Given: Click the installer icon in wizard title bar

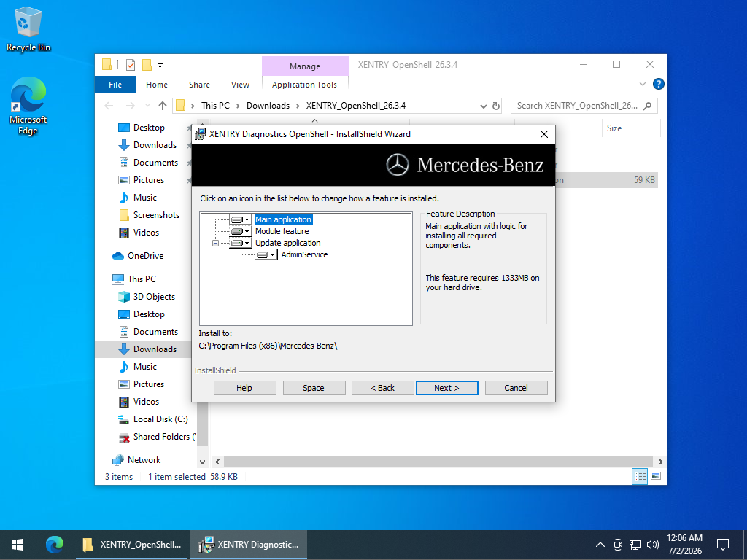Looking at the screenshot, I should pos(201,134).
